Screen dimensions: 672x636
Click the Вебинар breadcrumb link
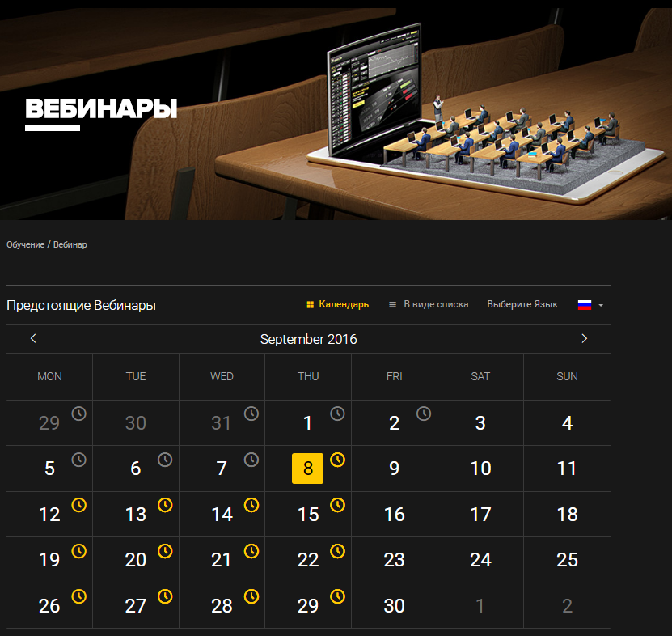click(70, 244)
